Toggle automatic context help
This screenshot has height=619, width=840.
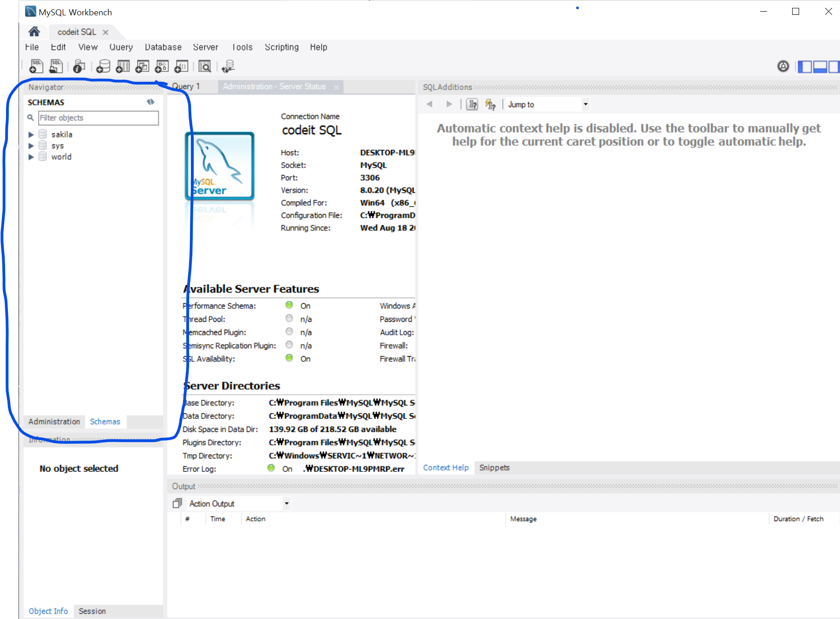(490, 104)
